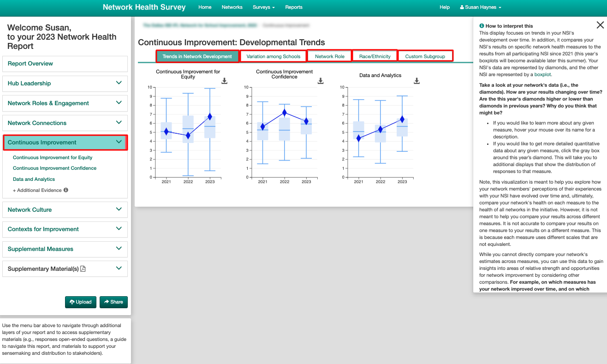Click the info icon beside Additional Evidence
The width and height of the screenshot is (607, 364).
[66, 190]
